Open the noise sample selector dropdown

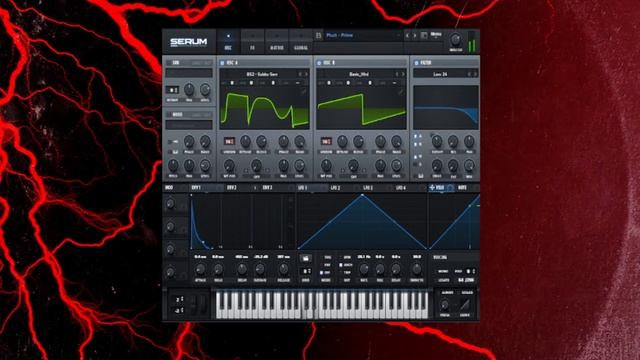189,124
